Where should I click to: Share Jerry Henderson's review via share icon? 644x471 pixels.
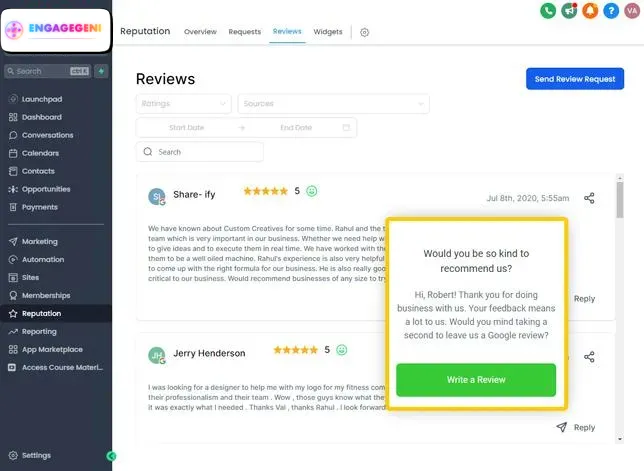click(x=589, y=357)
